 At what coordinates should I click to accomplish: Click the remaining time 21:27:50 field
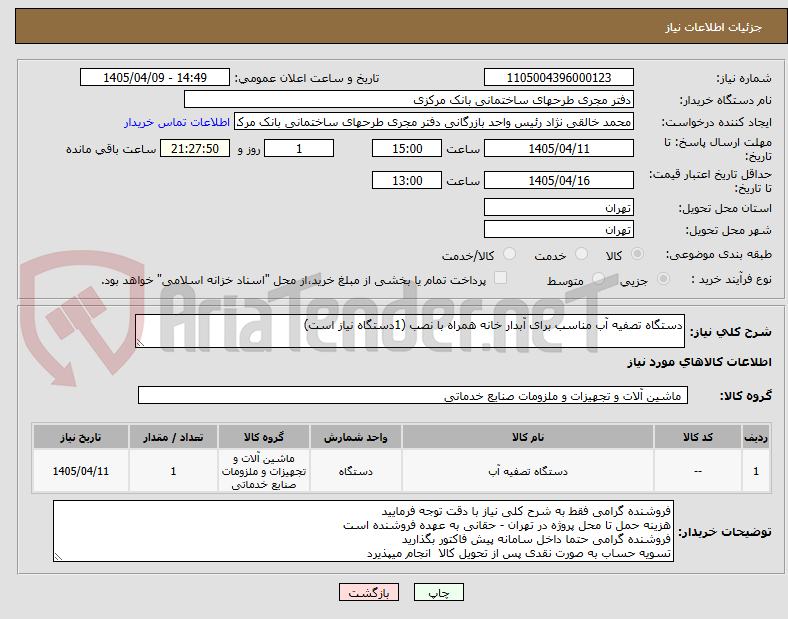tap(195, 148)
